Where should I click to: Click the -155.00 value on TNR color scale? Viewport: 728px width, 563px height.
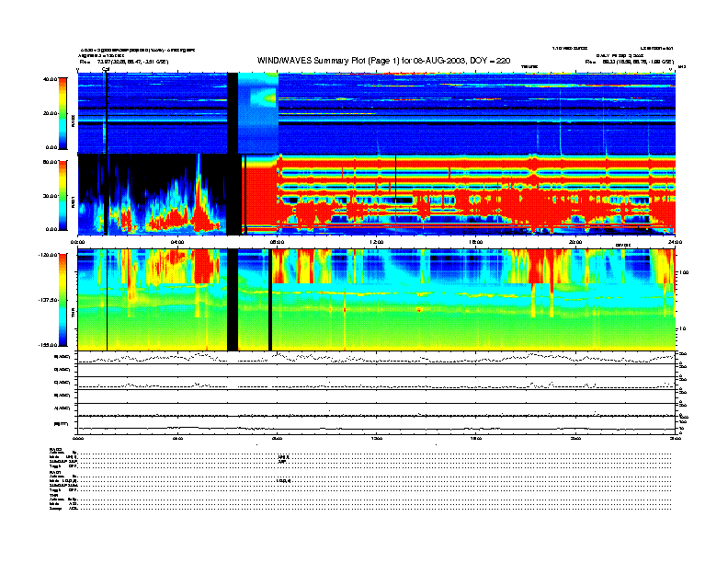[48, 345]
